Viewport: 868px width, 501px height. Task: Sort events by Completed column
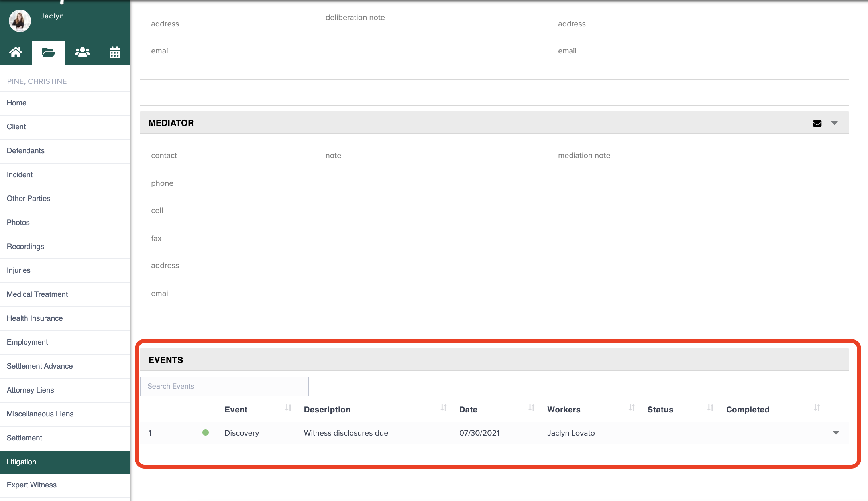(x=817, y=408)
